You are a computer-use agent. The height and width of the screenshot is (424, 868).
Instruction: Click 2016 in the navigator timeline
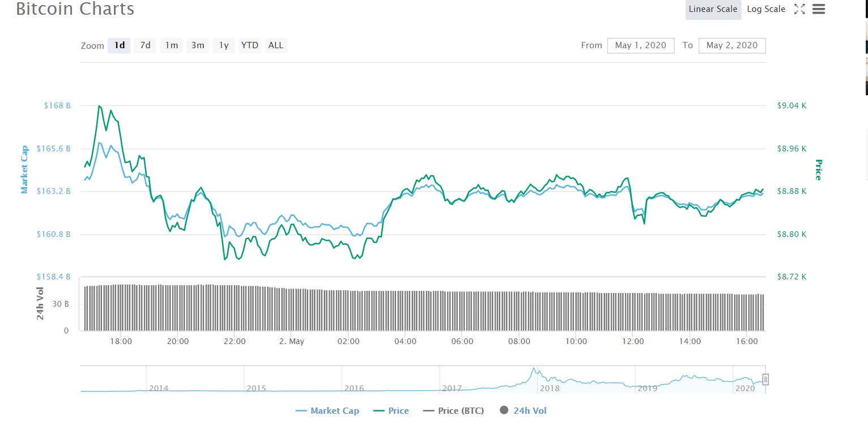(354, 388)
